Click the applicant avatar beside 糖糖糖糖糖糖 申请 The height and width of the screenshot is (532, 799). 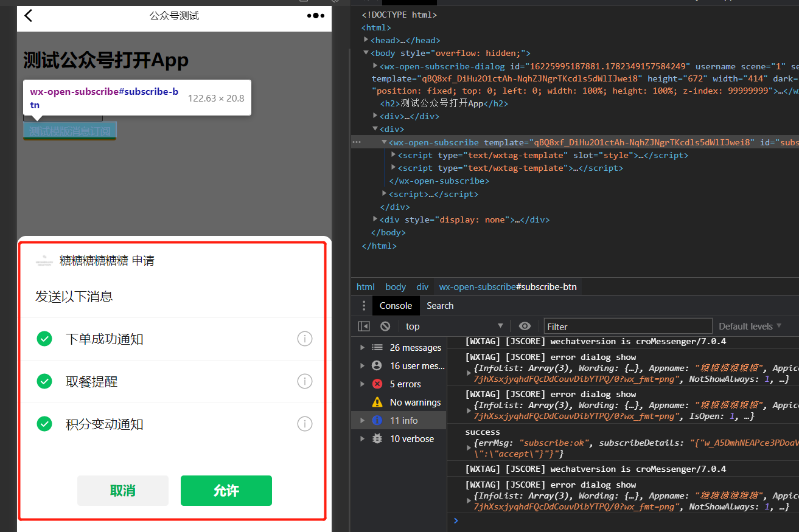pyautogui.click(x=44, y=261)
